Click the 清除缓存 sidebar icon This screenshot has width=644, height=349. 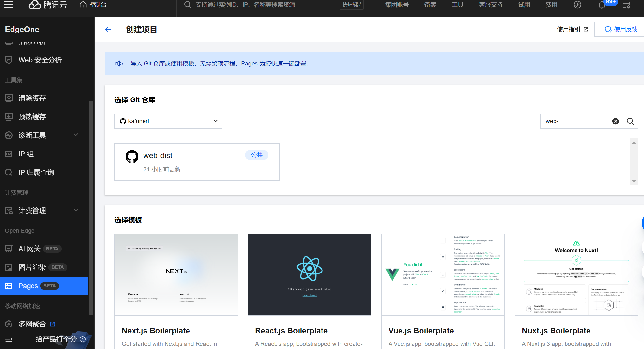(x=9, y=98)
